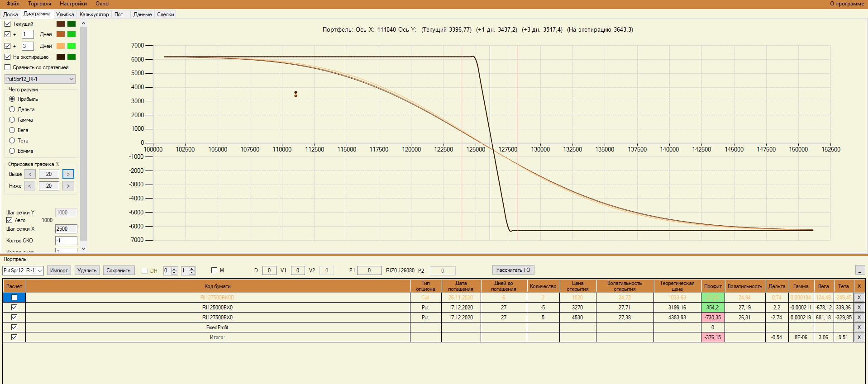Open the Окно menu
The height and width of the screenshot is (384, 868).
click(x=102, y=4)
